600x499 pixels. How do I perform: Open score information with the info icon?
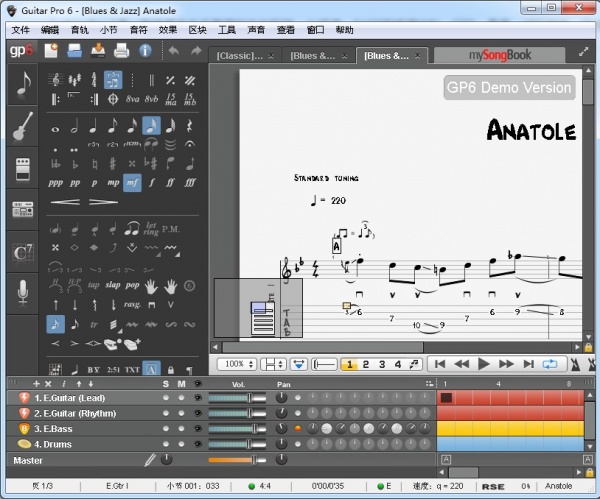(145, 51)
